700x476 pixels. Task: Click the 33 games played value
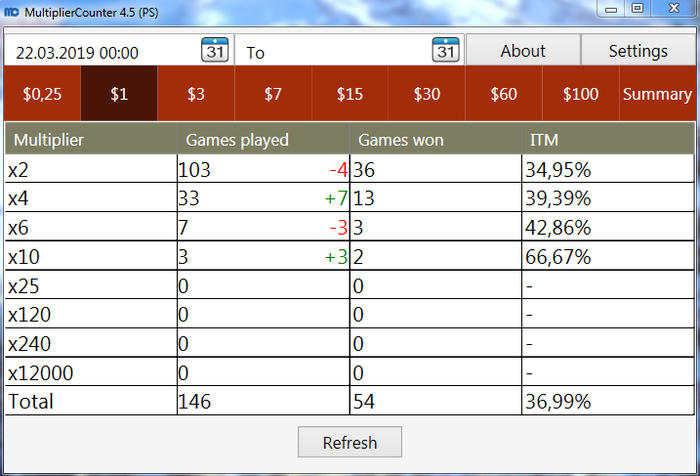[x=188, y=198]
